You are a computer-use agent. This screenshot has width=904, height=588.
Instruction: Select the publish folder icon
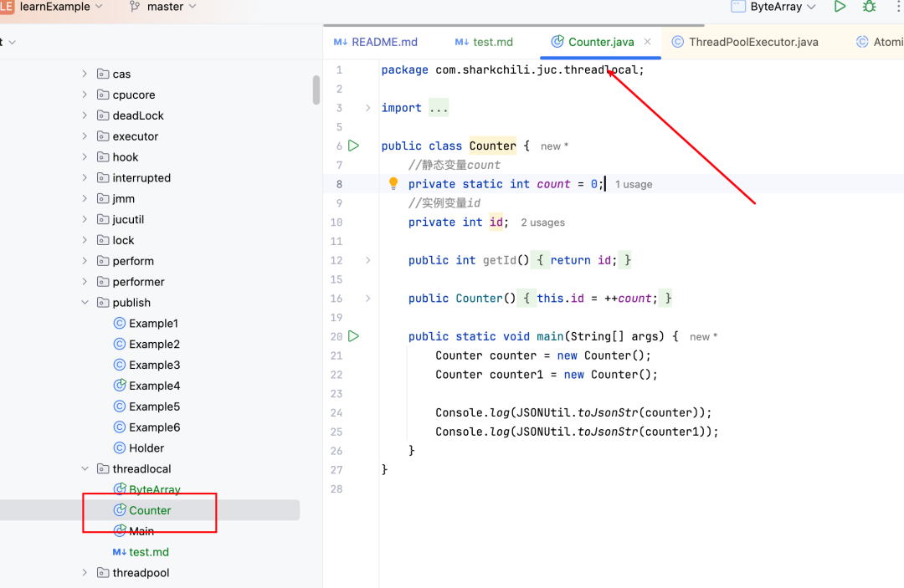[103, 302]
